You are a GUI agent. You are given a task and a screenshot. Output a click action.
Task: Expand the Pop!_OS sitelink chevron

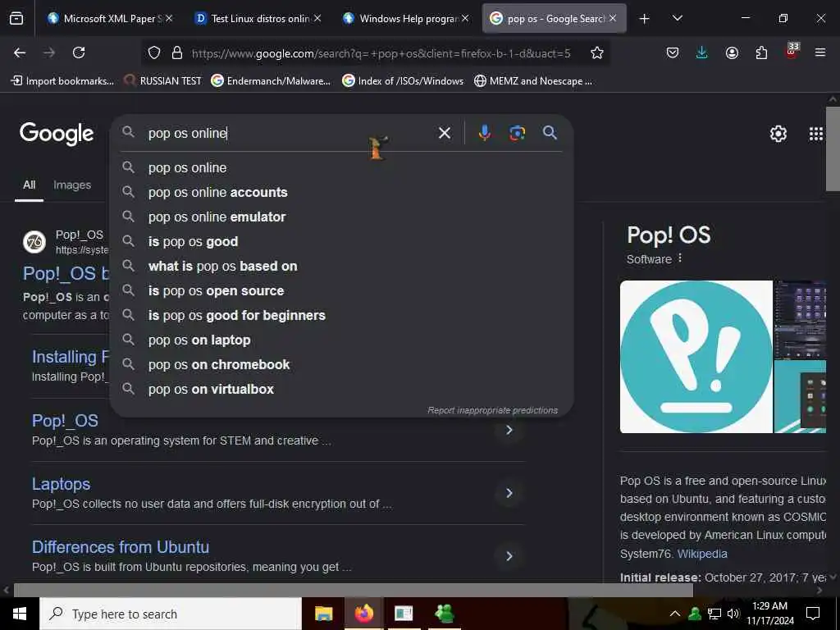pos(509,430)
